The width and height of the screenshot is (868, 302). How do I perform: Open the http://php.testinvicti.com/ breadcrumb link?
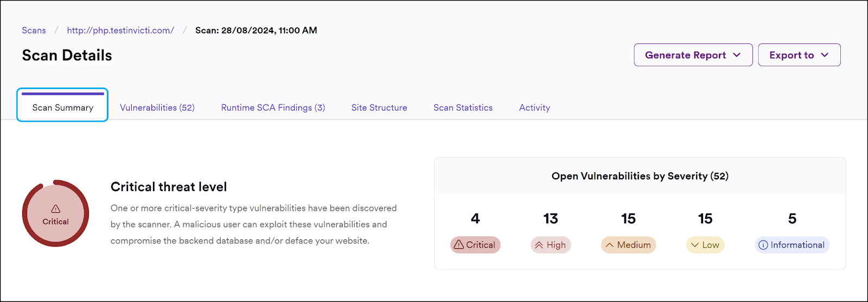120,30
